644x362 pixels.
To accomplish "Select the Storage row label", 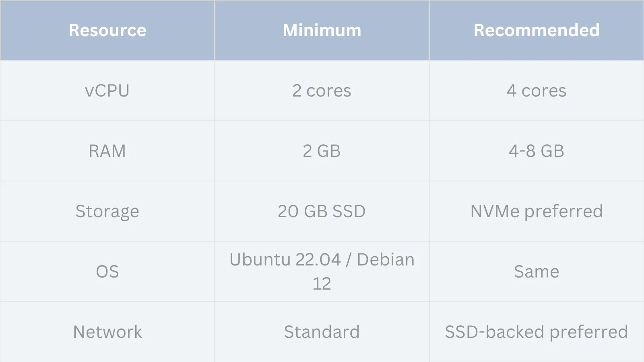I will pyautogui.click(x=107, y=212).
